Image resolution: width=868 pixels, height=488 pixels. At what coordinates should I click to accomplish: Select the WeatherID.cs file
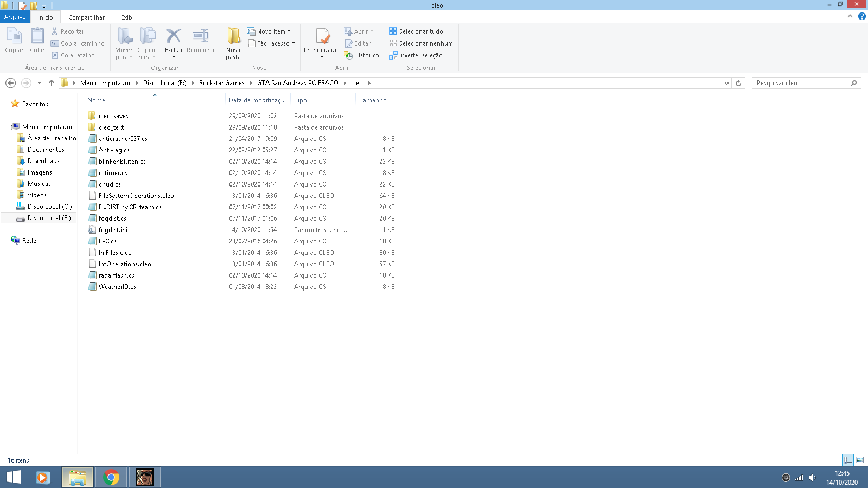tap(117, 287)
